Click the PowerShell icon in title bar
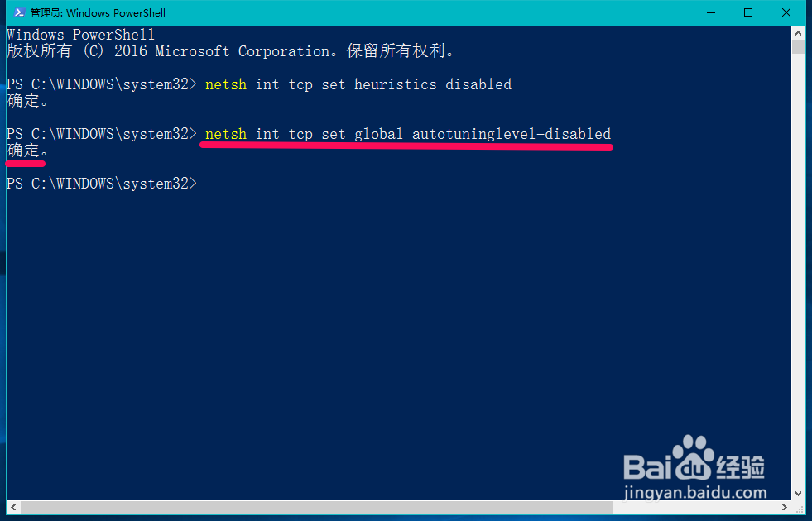This screenshot has height=521, width=812. [x=20, y=12]
